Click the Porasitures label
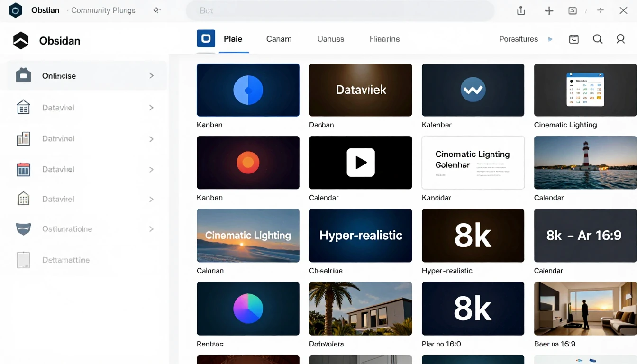This screenshot has width=637, height=364. (x=519, y=39)
